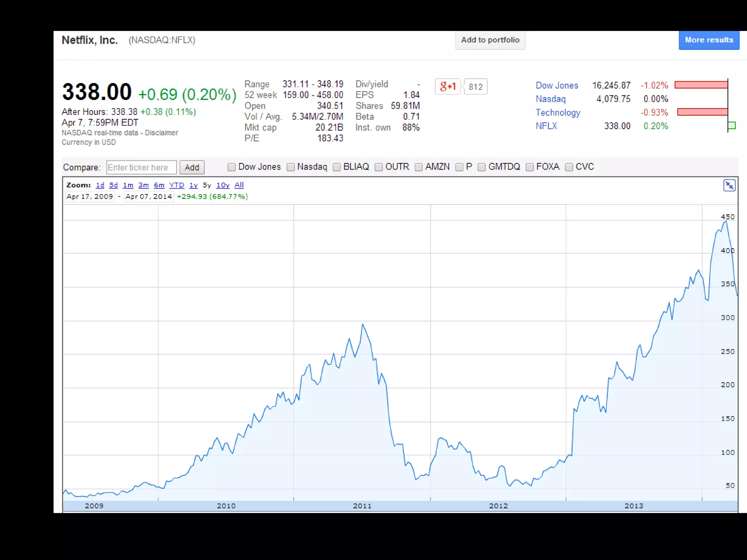Open the Technology sector link
This screenshot has width=747, height=560.
(x=558, y=113)
